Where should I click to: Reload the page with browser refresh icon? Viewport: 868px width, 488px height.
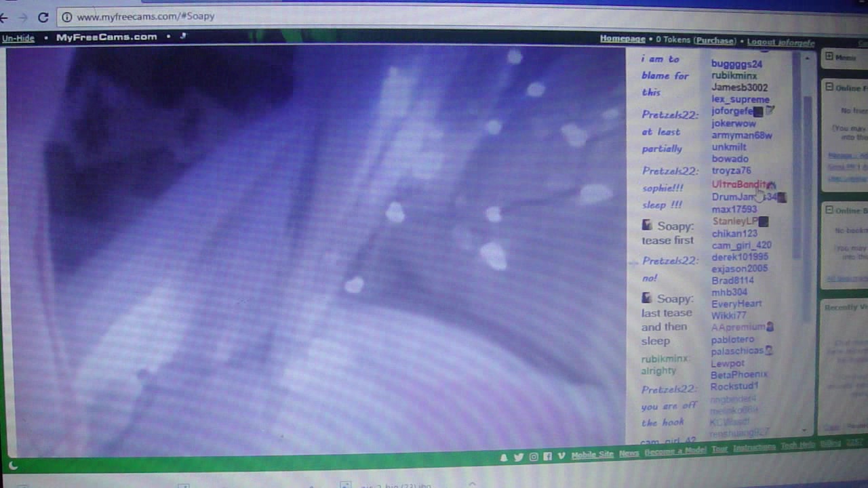43,17
